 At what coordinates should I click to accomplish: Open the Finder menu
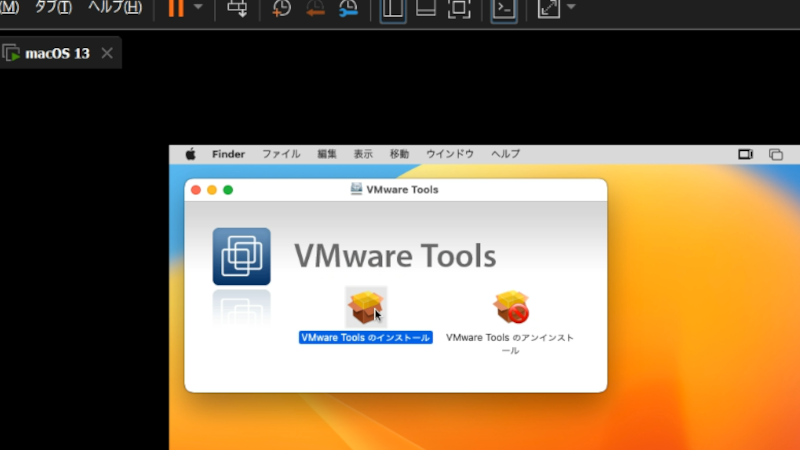pyautogui.click(x=229, y=154)
